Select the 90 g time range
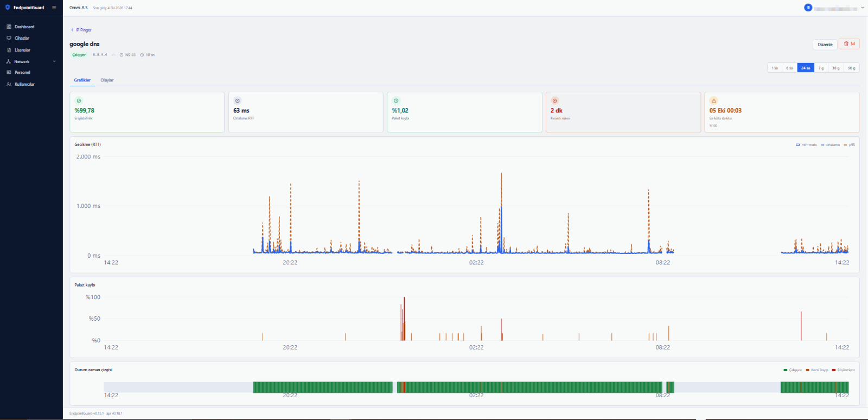868x420 pixels. coord(852,68)
